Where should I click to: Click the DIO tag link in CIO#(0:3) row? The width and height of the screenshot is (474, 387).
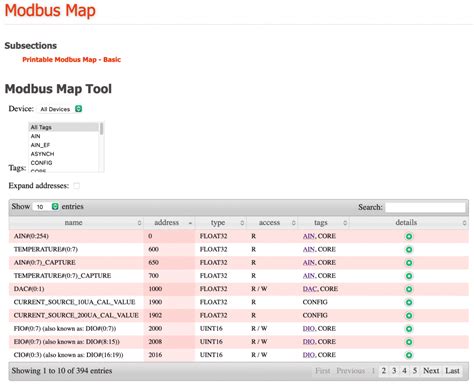(x=309, y=355)
